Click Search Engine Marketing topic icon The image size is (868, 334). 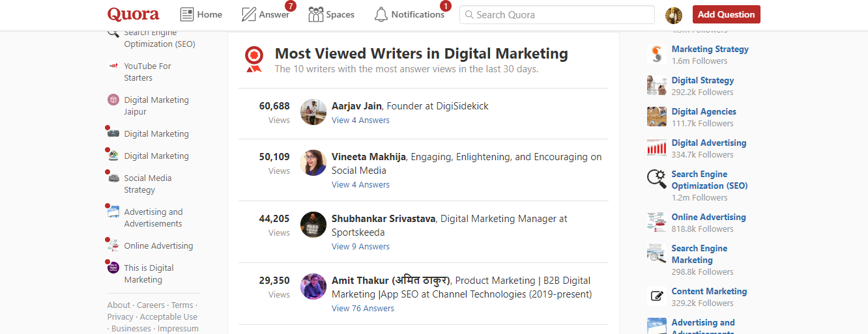657,253
